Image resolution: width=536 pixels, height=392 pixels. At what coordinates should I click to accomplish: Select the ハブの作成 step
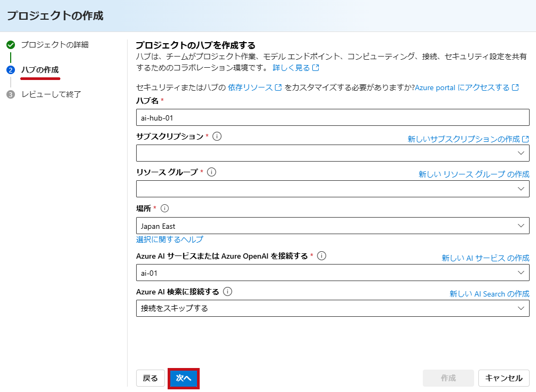click(40, 70)
